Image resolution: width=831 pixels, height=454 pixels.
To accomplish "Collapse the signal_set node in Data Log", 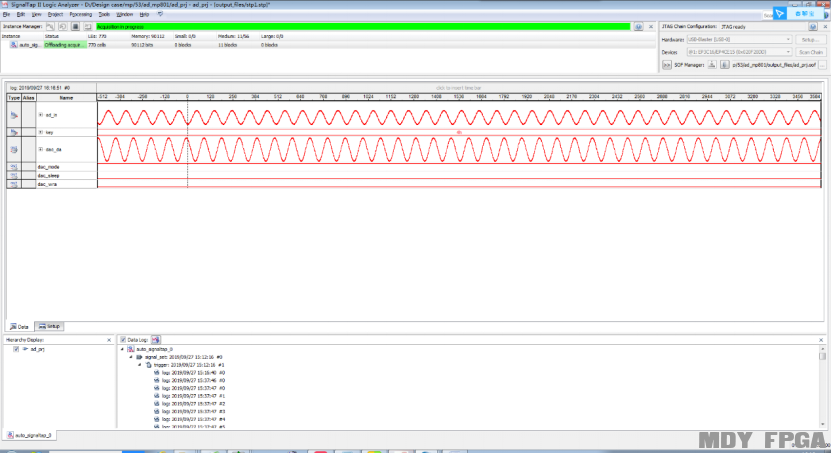I will (131, 357).
